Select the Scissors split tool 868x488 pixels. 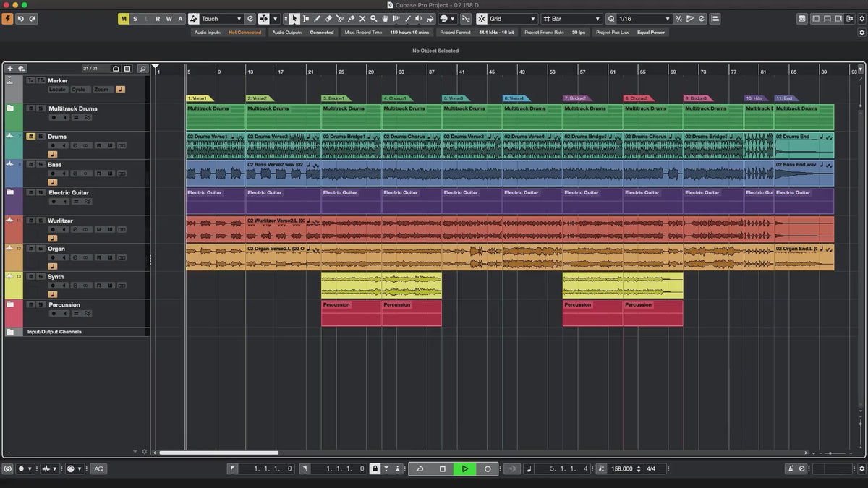click(340, 19)
